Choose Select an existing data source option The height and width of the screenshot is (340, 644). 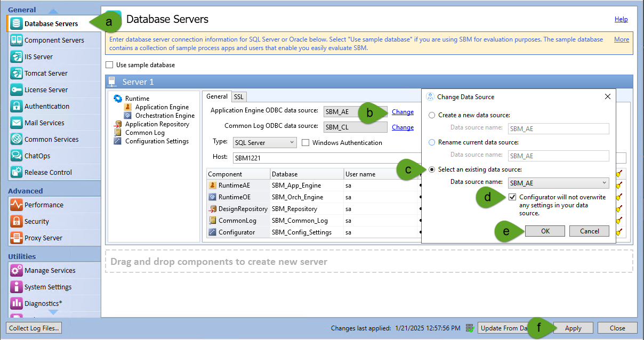[x=432, y=169]
